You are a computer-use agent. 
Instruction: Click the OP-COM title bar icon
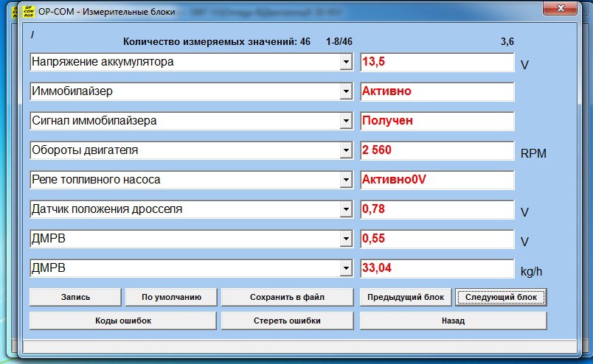coord(29,12)
